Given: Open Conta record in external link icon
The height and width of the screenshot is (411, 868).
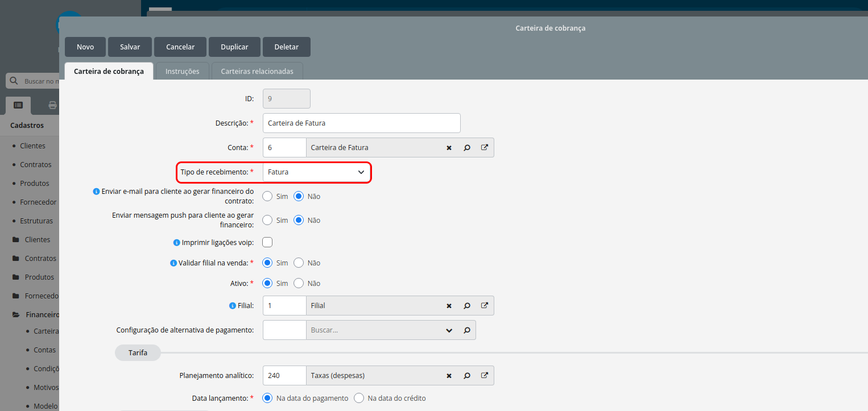Looking at the screenshot, I should (485, 147).
